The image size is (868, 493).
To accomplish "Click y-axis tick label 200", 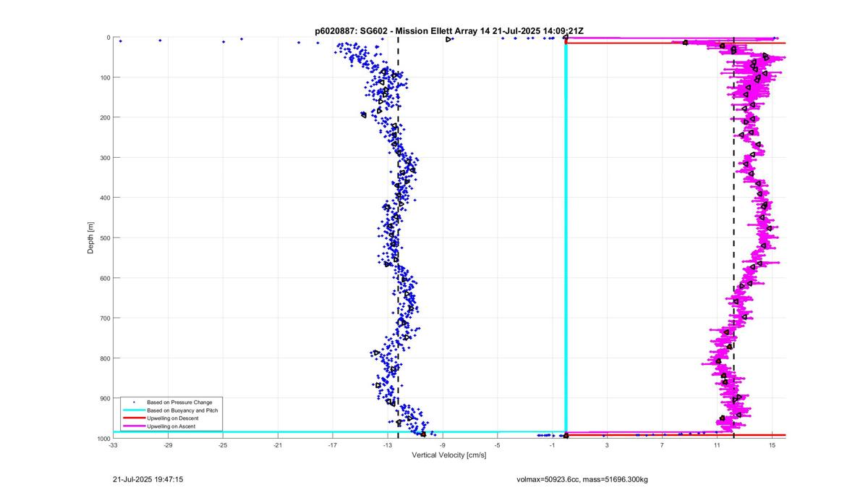I will [x=104, y=117].
